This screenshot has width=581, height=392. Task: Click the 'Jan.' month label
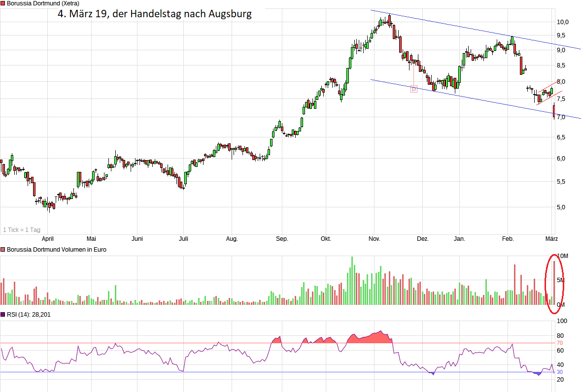[459, 239]
